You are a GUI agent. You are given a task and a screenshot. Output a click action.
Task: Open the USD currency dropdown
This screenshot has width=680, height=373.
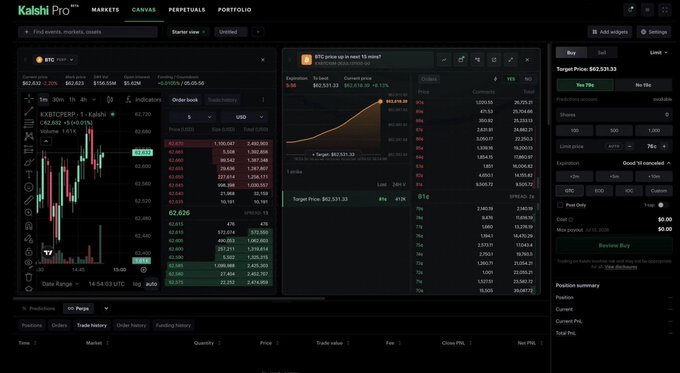244,117
